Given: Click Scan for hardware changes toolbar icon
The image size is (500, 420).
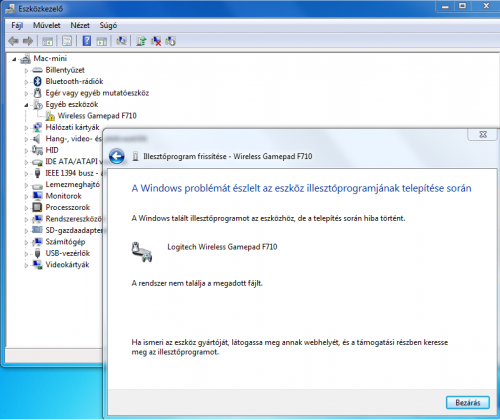Looking at the screenshot, I should 121,41.
